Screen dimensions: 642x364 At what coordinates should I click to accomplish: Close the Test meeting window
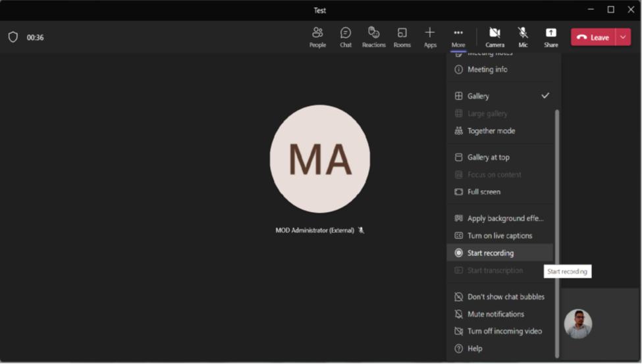tap(631, 9)
